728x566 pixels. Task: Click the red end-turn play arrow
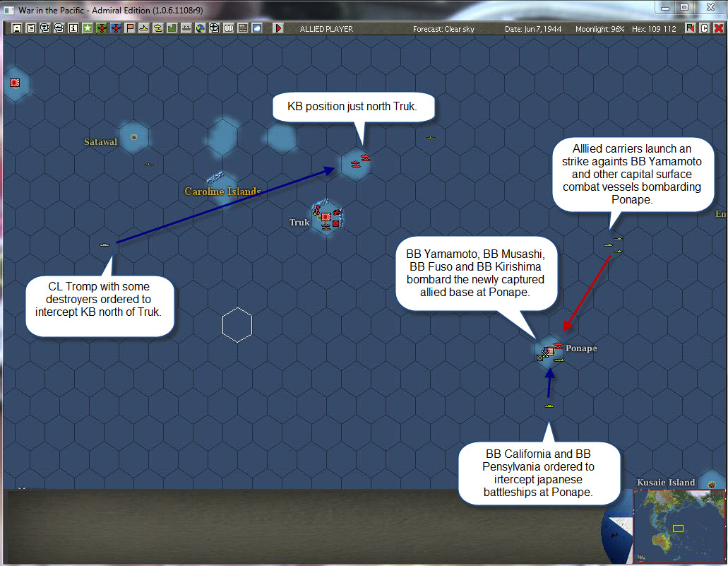pyautogui.click(x=278, y=28)
